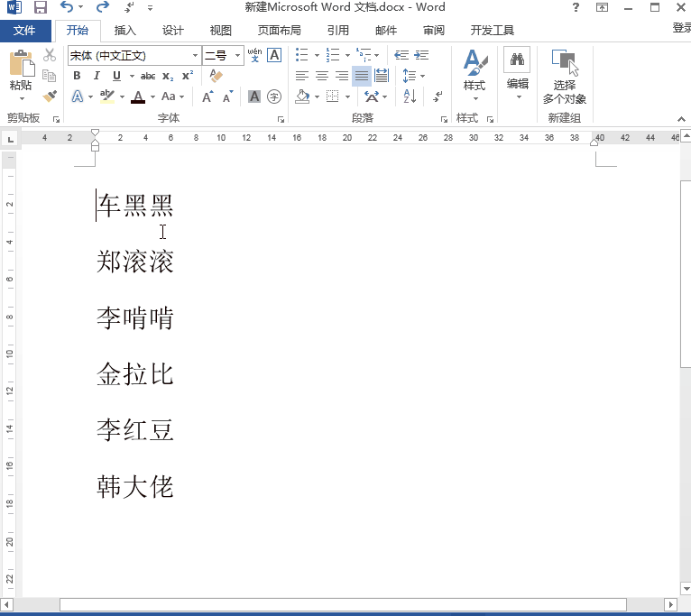Screen dimensions: 691x616
Task: Click the Select Multiple Objects button
Action: pos(565,76)
